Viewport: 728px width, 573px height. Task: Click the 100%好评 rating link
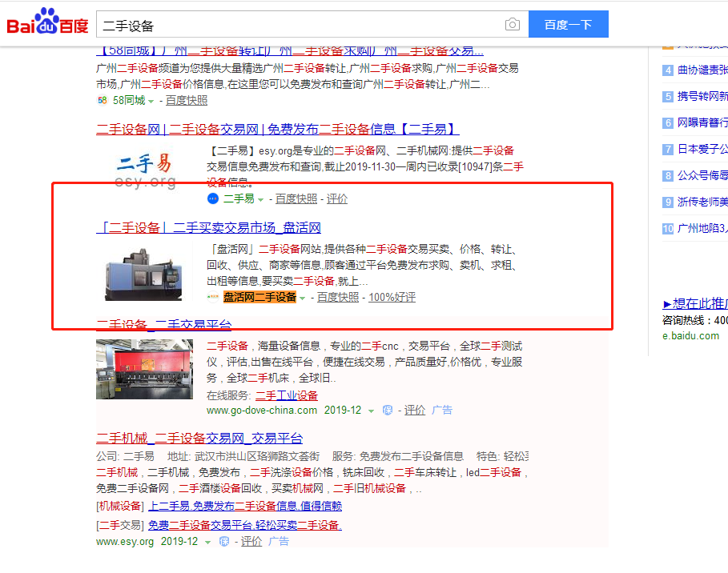coord(392,297)
